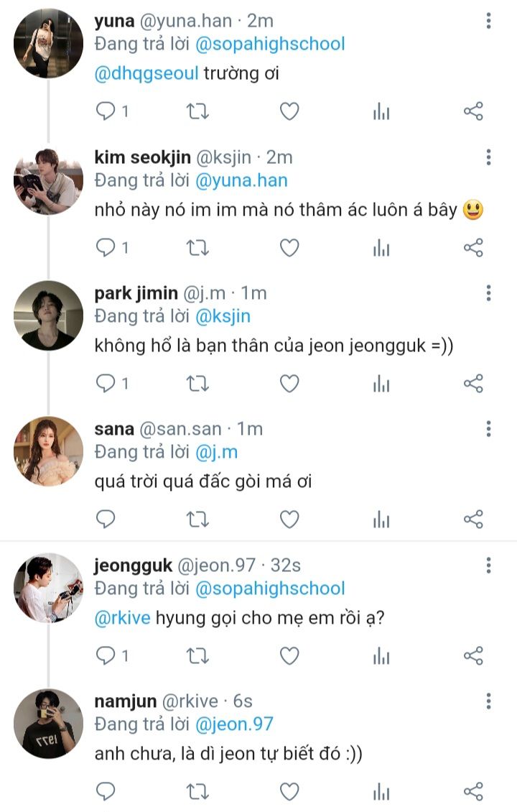Reply to yuna's tweet
This screenshot has width=517, height=812.
(x=106, y=111)
